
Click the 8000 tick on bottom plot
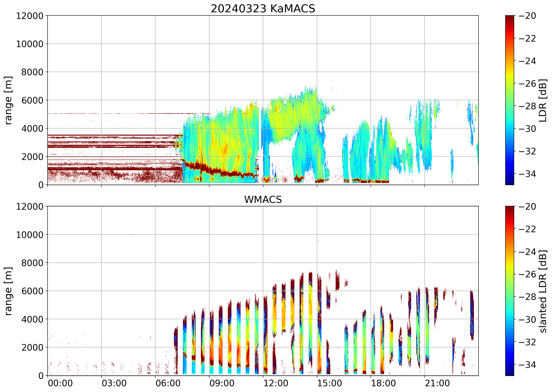[32, 263]
